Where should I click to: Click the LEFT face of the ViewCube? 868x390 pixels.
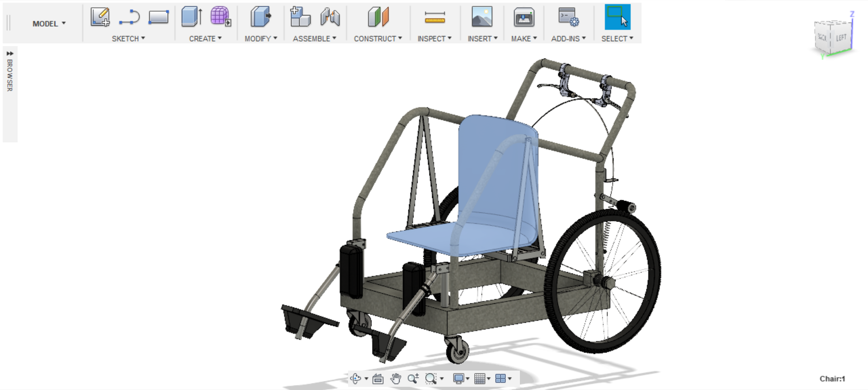pyautogui.click(x=841, y=38)
